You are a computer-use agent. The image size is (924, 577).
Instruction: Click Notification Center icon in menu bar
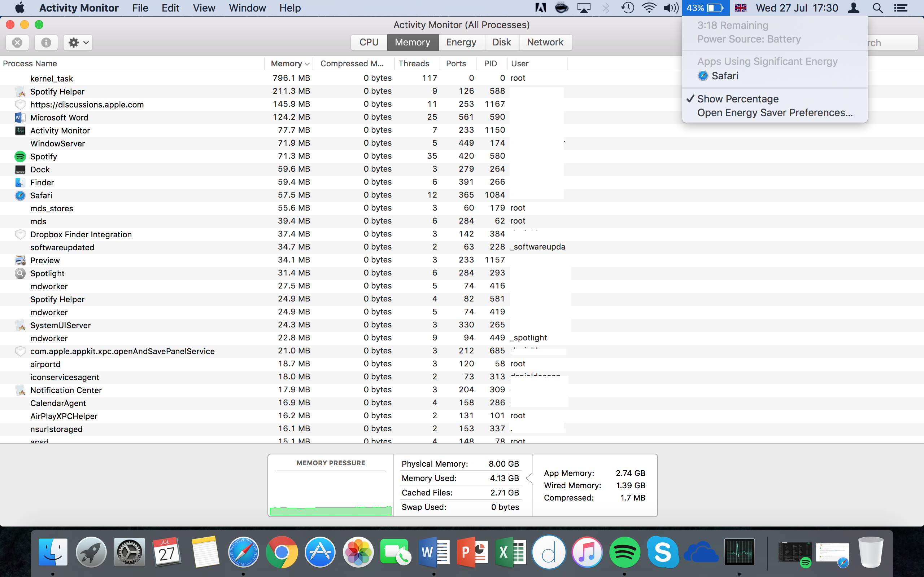(901, 8)
